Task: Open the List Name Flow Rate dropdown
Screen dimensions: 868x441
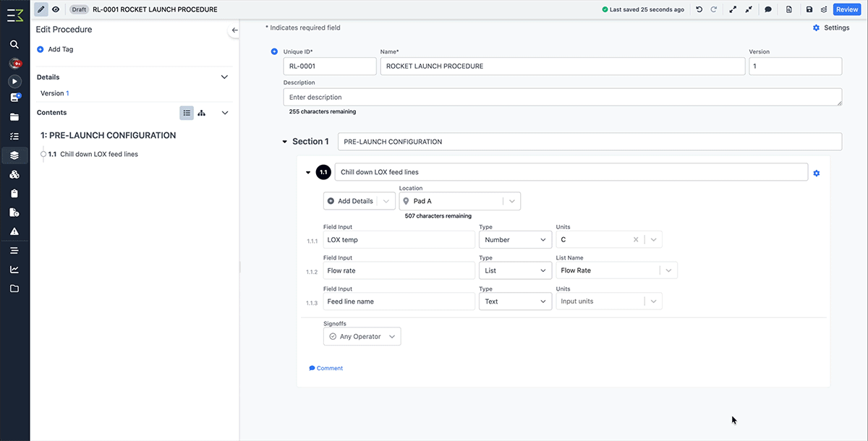Action: point(617,270)
